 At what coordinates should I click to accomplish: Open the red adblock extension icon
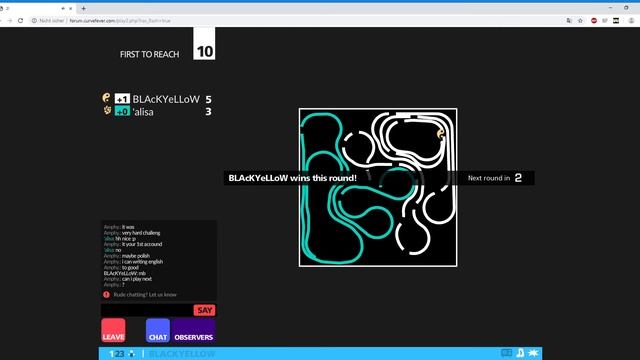pos(594,20)
